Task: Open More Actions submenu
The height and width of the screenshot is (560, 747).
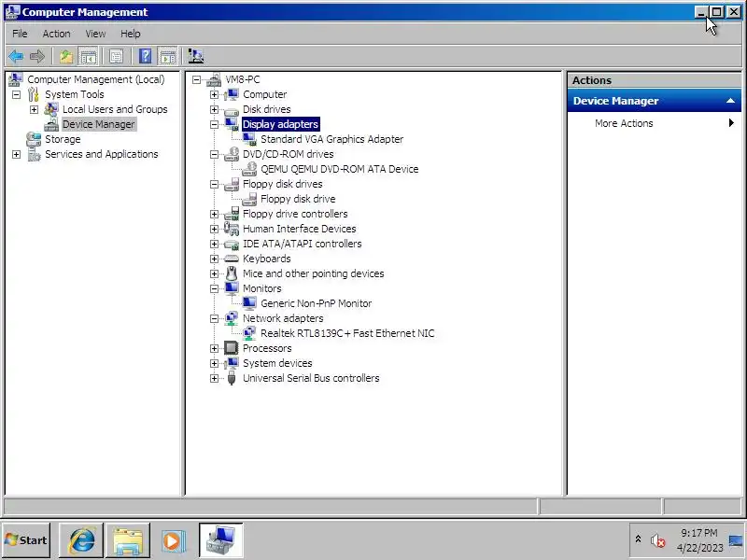Action: click(654, 123)
